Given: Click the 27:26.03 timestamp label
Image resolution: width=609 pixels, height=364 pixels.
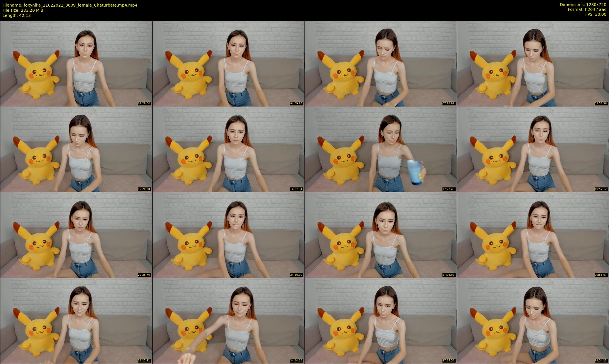Looking at the screenshot, I should [x=448, y=275].
